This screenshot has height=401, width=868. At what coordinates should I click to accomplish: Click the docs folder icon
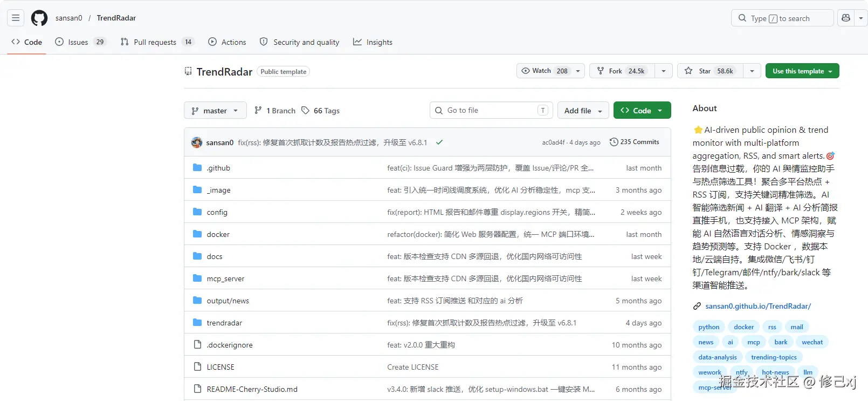click(197, 256)
